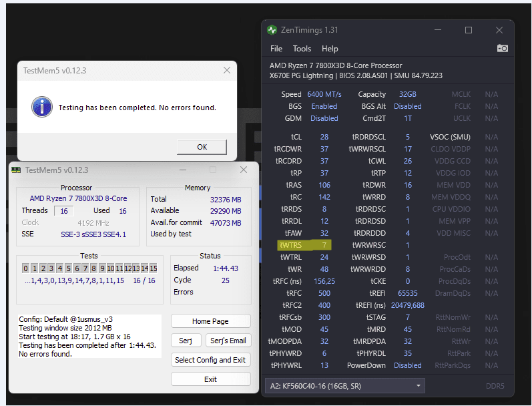Click the 16 / 16 test progress text

[144, 280]
